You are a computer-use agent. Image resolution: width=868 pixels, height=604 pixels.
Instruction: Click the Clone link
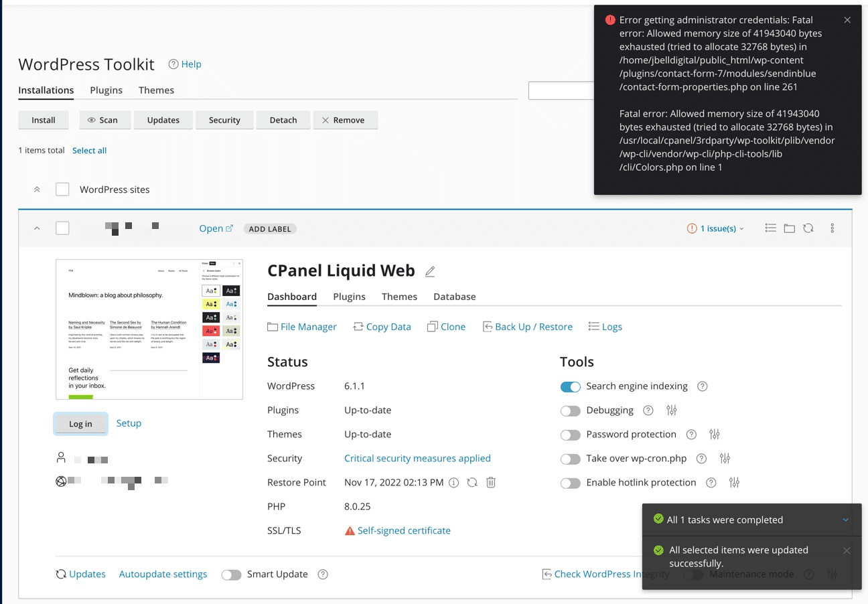446,327
